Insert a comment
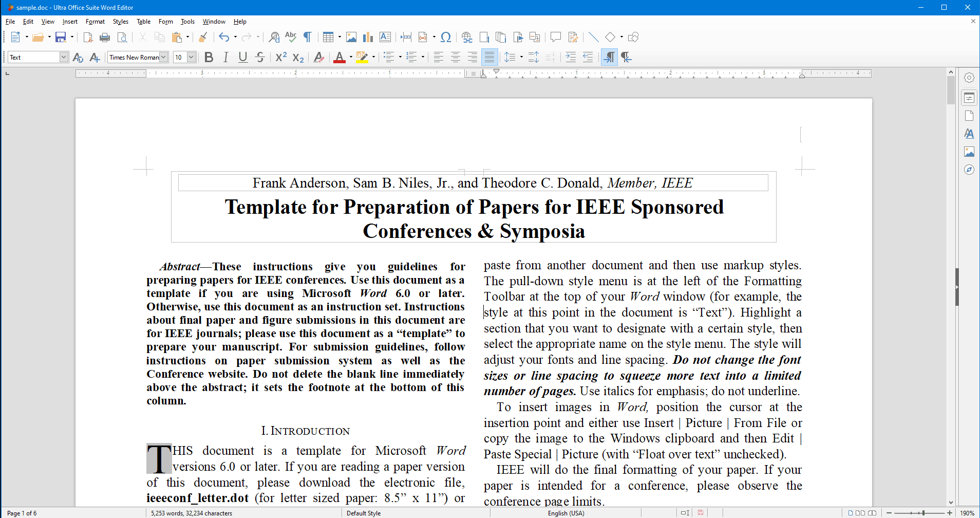Image resolution: width=980 pixels, height=518 pixels. pyautogui.click(x=555, y=37)
